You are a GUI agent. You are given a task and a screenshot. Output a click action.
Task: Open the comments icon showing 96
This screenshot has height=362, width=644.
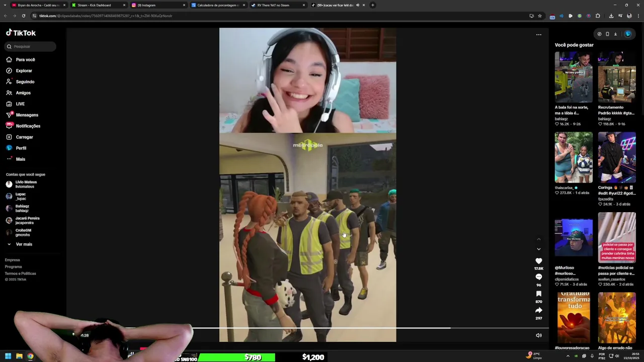tap(539, 277)
